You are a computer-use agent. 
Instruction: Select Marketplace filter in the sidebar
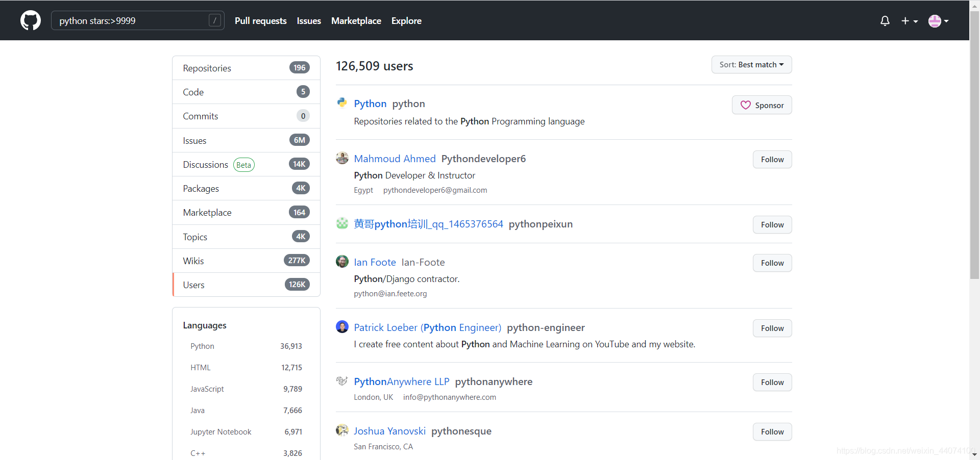point(246,212)
